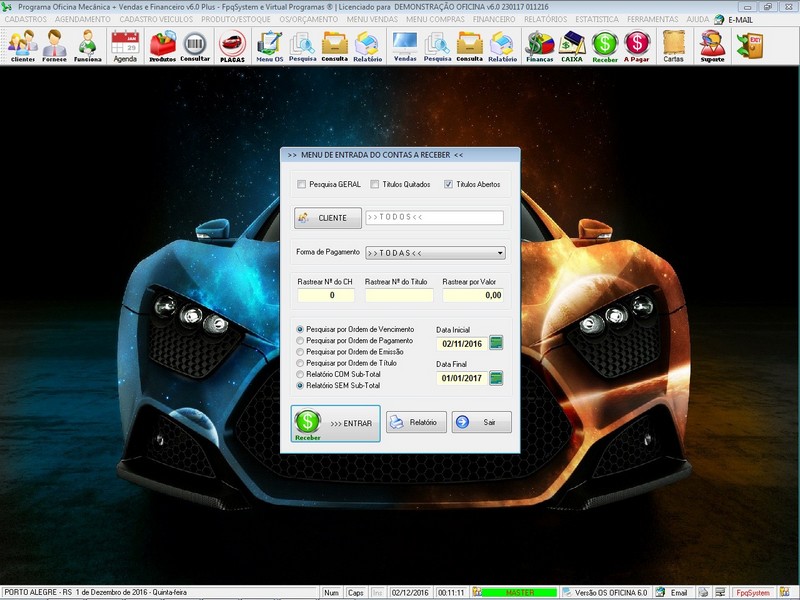Click the E-MAIL globe icon
The width and height of the screenshot is (800, 600).
click(719, 19)
